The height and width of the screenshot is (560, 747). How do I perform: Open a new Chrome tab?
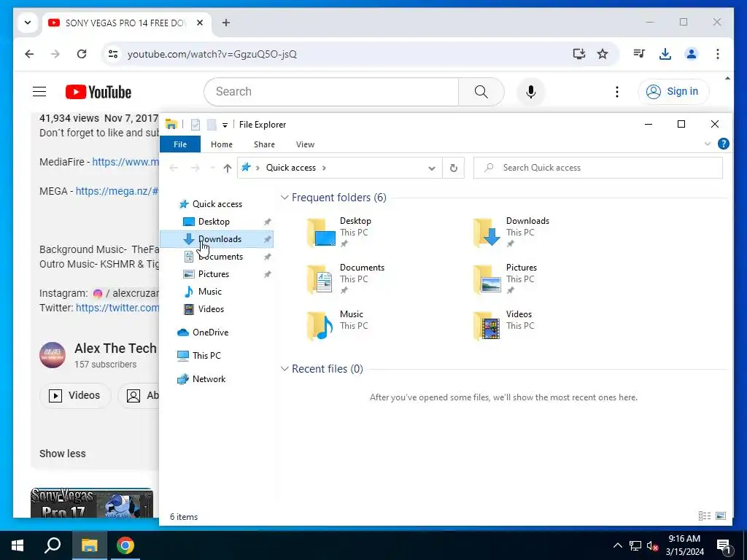[x=226, y=23]
